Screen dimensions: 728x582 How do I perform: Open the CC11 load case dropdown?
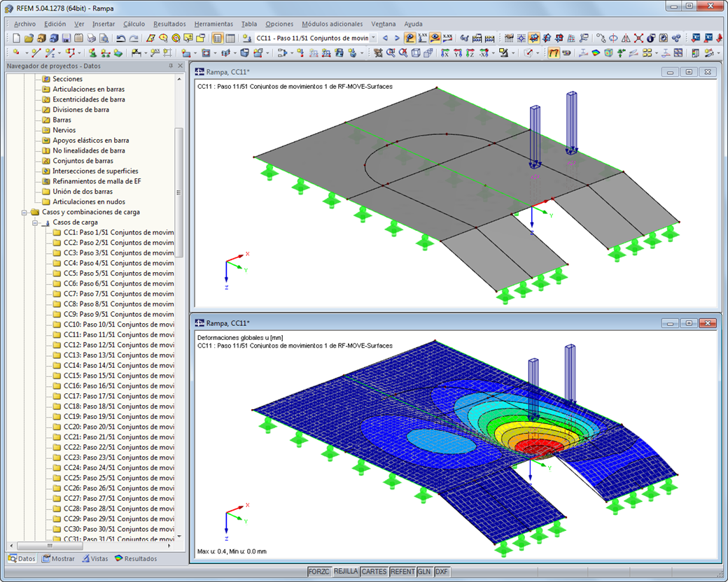click(373, 37)
